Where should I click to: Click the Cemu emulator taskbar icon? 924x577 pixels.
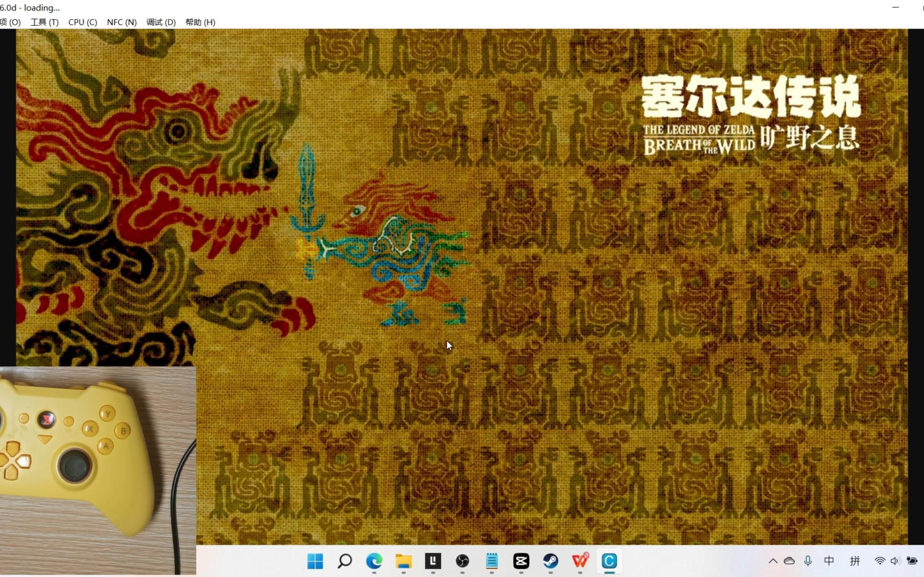pyautogui.click(x=609, y=561)
